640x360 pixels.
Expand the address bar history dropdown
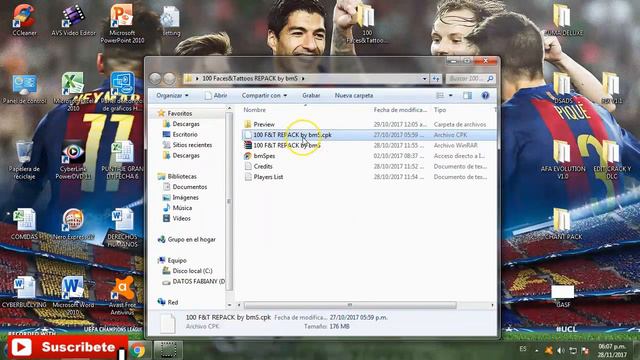(424, 78)
